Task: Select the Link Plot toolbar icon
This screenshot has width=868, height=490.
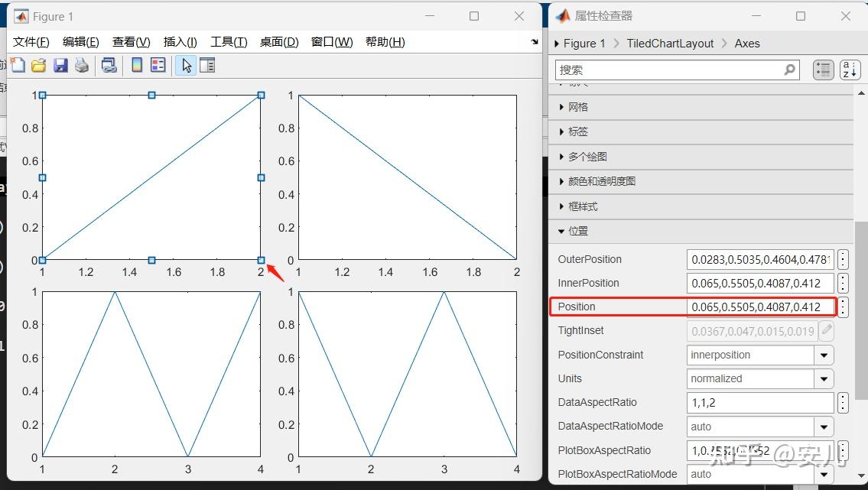Action: tap(109, 65)
